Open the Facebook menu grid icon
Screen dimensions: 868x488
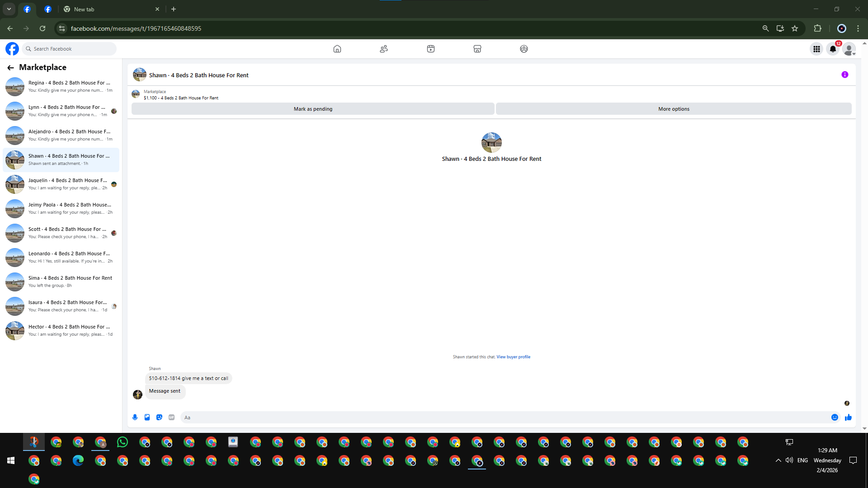[x=816, y=49]
